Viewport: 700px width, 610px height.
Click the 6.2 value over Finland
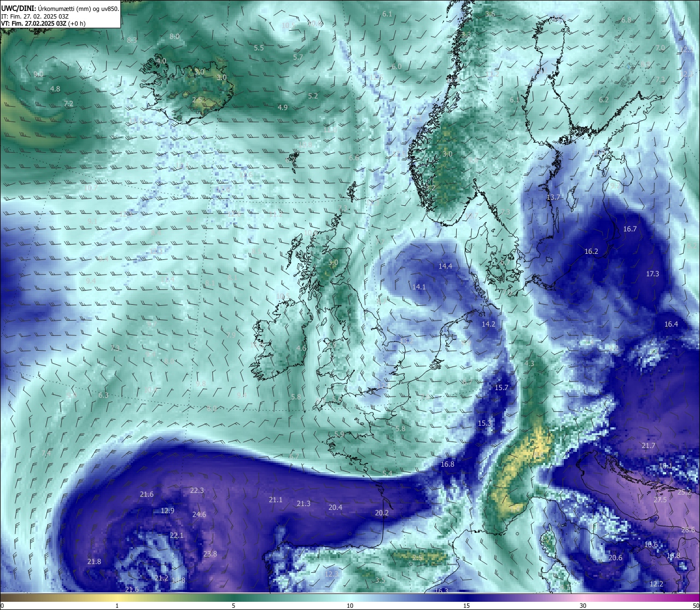(604, 100)
